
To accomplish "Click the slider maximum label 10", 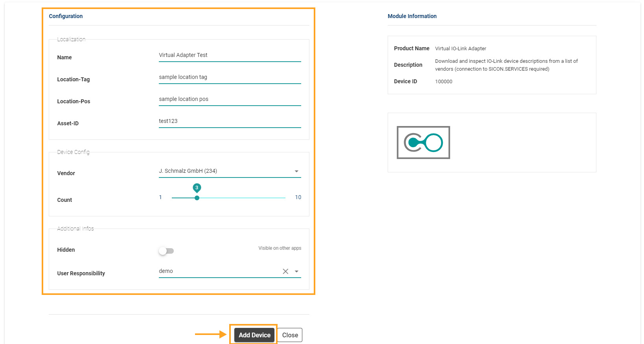I will [298, 198].
